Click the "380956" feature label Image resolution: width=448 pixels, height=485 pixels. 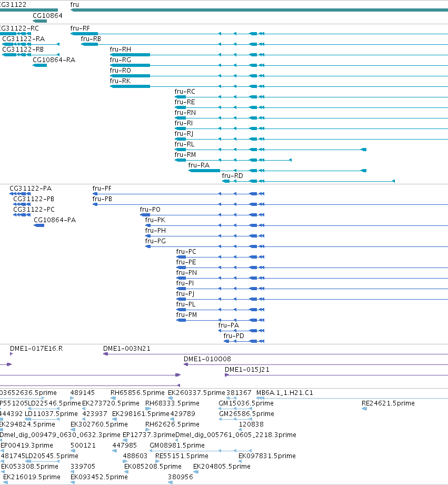[181, 477]
